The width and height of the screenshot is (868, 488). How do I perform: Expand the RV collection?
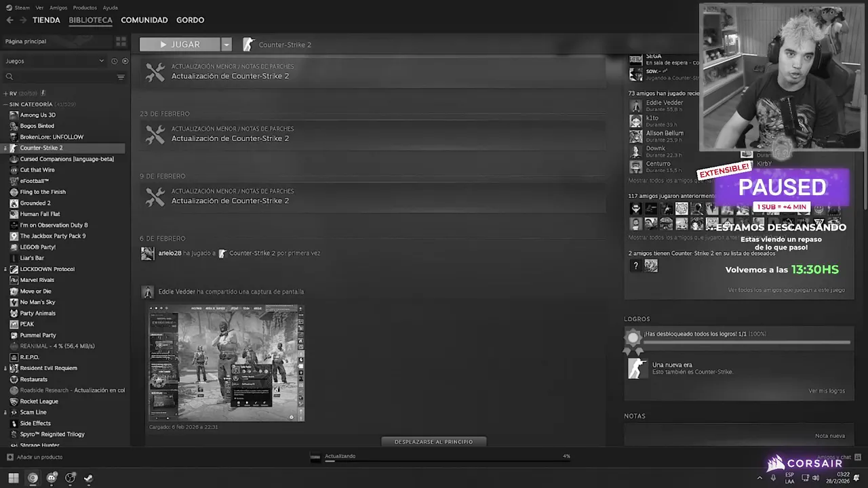(x=5, y=94)
